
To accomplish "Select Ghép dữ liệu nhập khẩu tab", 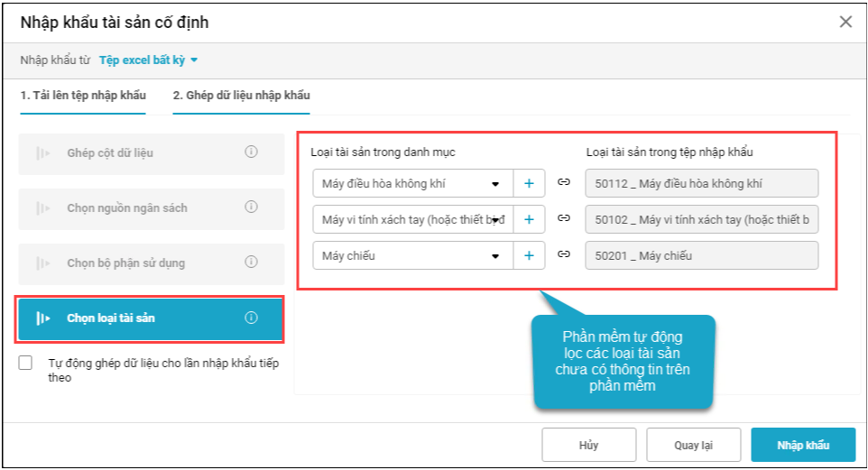I will [242, 96].
